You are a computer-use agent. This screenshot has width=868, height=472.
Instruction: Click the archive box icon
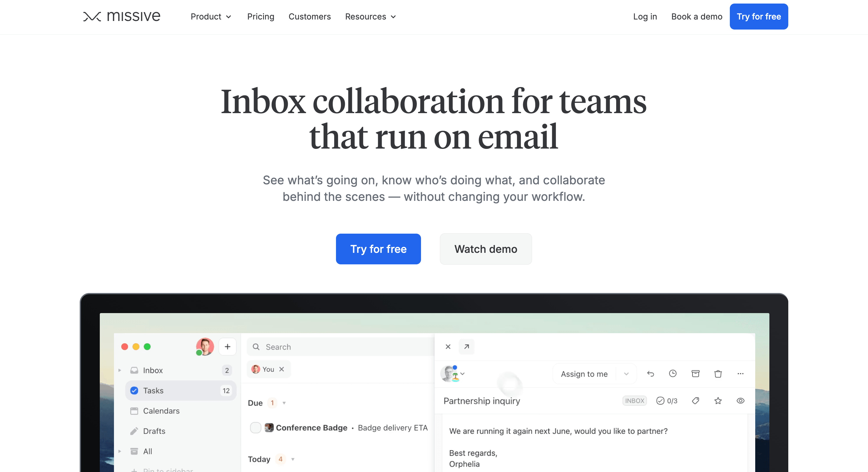click(696, 374)
